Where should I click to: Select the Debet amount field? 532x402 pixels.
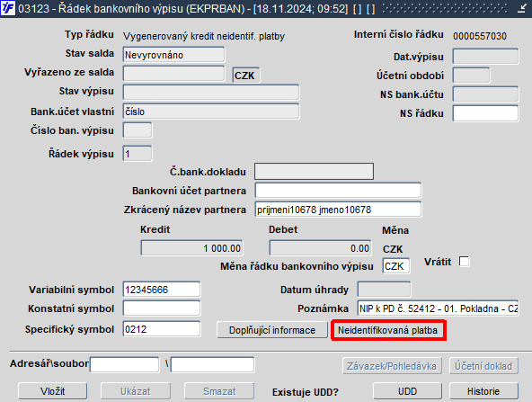(320, 248)
